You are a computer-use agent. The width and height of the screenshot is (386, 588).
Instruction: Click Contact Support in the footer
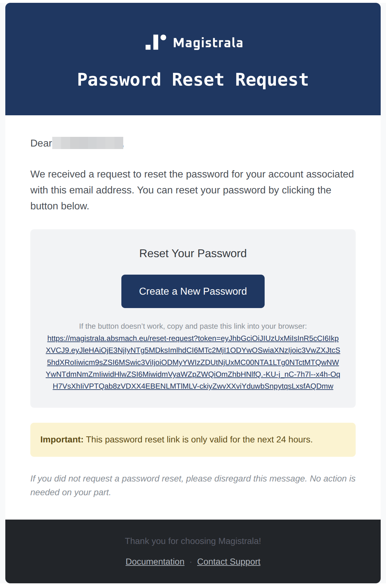(x=228, y=561)
